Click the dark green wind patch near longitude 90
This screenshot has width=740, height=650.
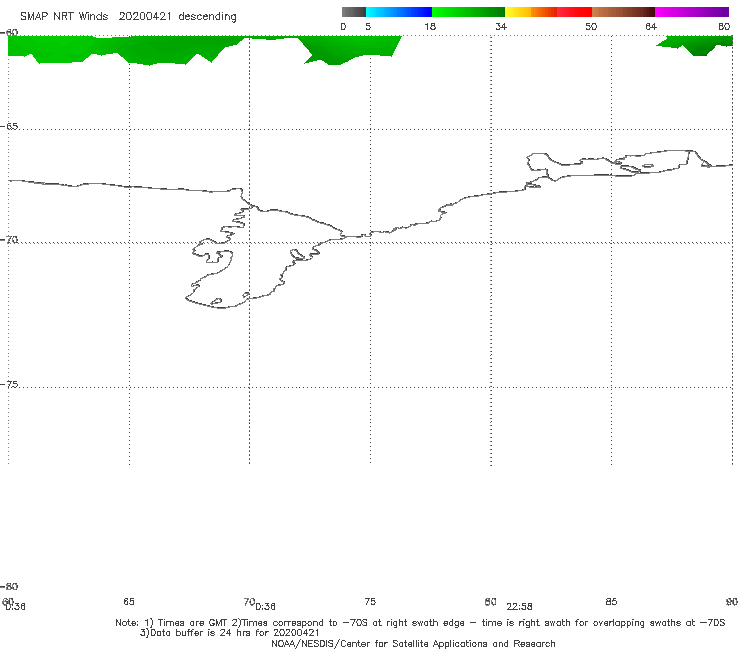pos(696,45)
